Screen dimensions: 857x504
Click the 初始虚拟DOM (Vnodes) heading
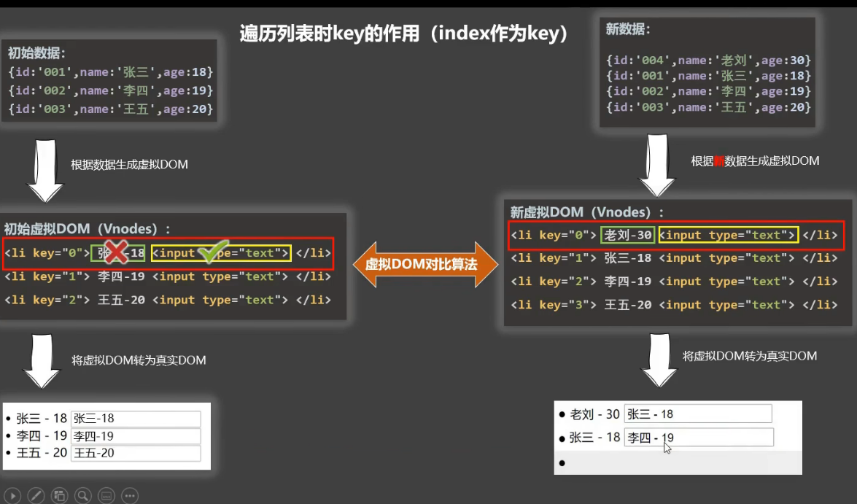pos(88,228)
